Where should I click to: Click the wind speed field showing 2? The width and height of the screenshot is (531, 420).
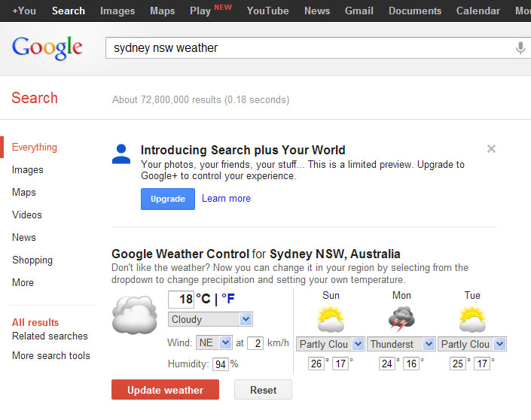pyautogui.click(x=255, y=343)
